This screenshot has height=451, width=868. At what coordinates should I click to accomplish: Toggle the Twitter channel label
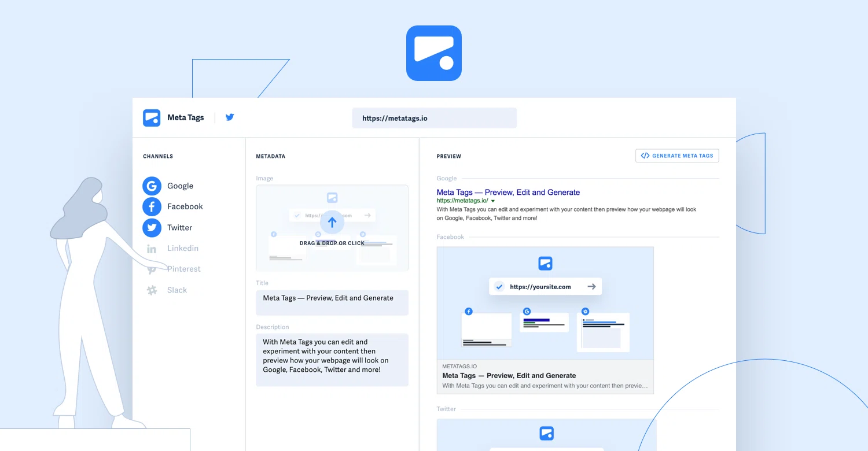pos(179,228)
